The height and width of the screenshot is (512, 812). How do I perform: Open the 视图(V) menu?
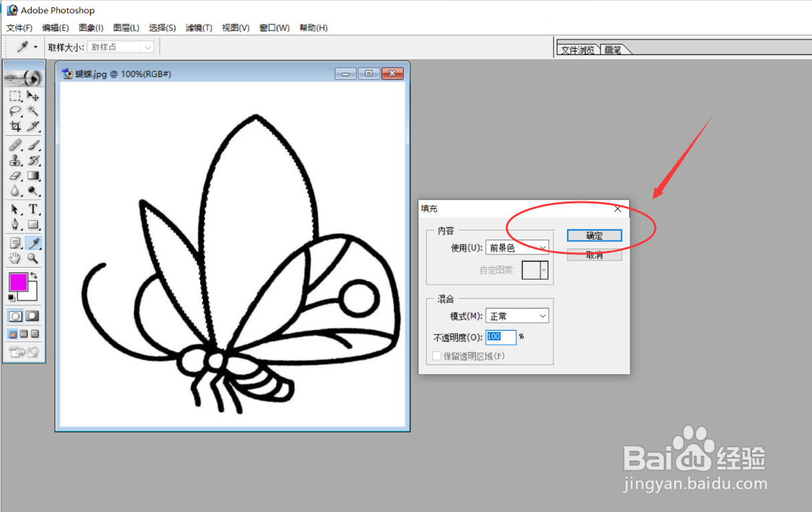[x=236, y=27]
